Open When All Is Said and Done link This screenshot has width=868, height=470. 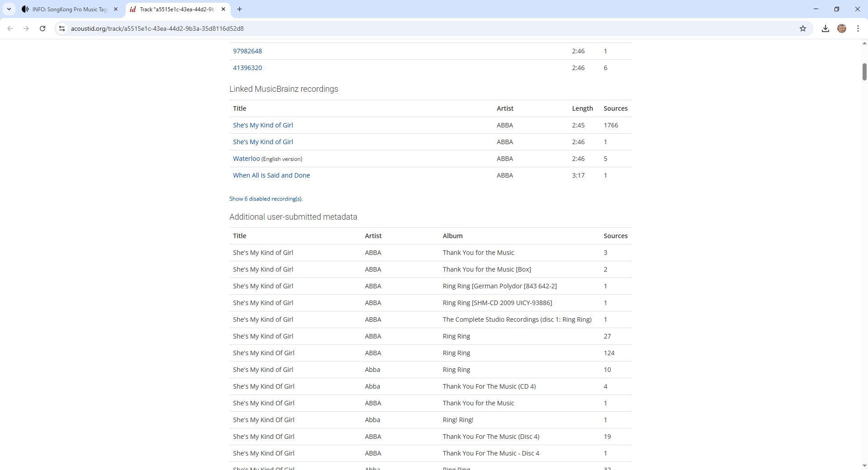[271, 175]
